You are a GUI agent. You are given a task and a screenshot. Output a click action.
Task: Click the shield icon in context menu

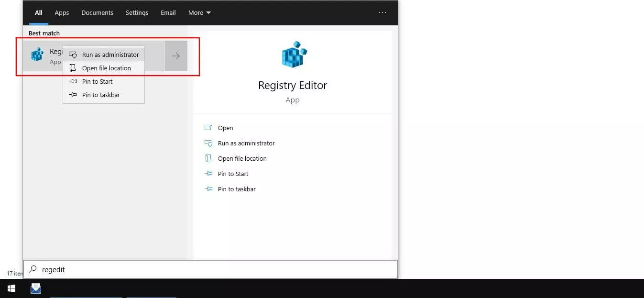73,55
